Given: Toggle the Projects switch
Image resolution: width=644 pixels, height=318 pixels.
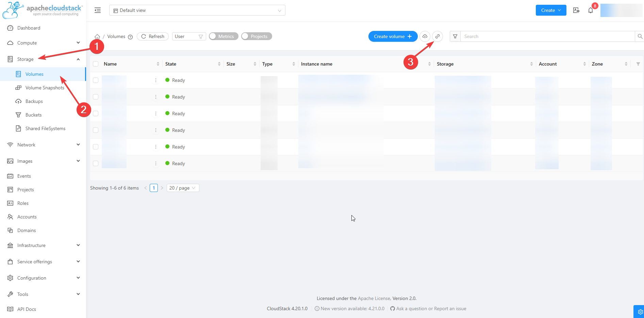Looking at the screenshot, I should [256, 36].
